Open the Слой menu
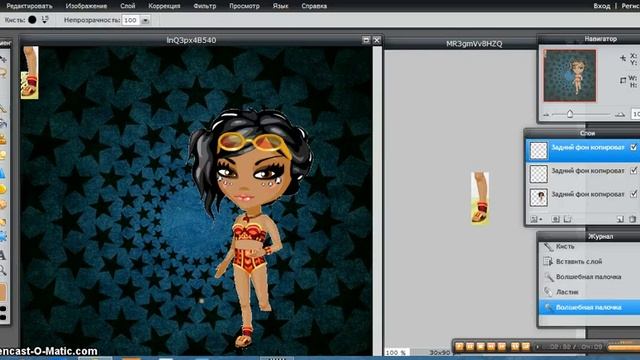 click(128, 6)
